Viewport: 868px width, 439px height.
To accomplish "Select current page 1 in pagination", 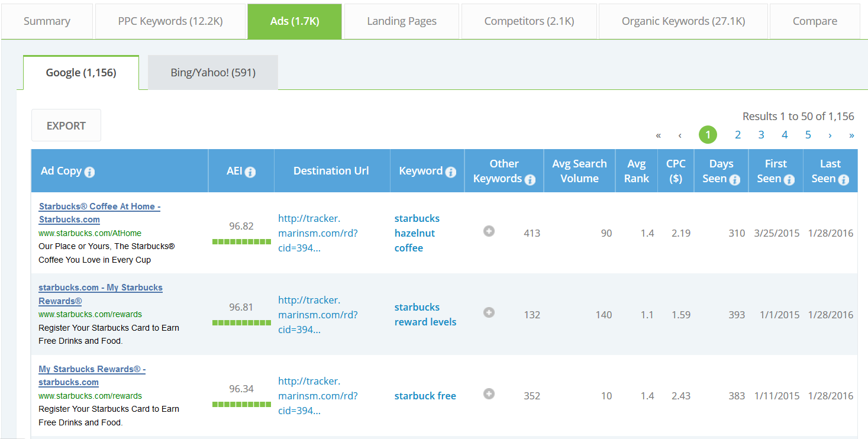I will click(708, 135).
